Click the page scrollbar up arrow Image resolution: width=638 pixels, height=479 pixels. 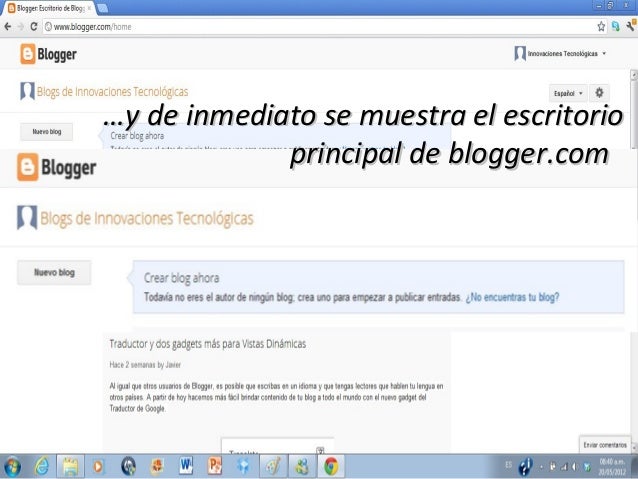click(x=634, y=75)
